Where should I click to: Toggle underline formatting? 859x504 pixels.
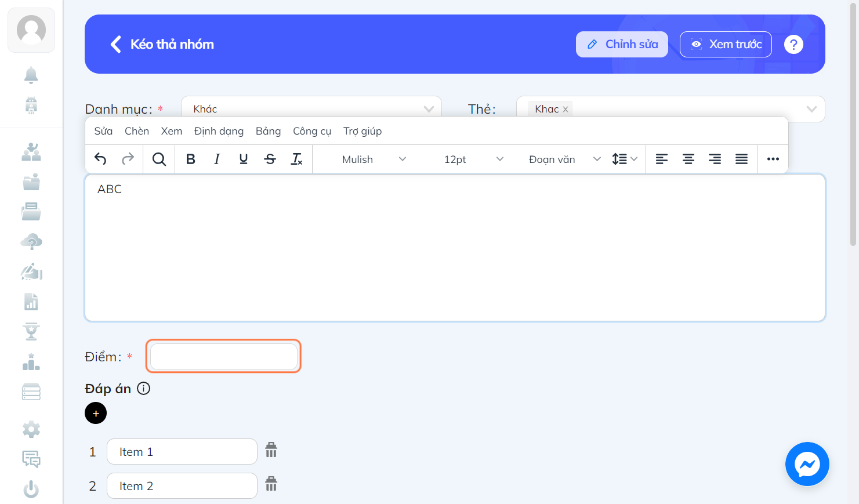(x=244, y=159)
